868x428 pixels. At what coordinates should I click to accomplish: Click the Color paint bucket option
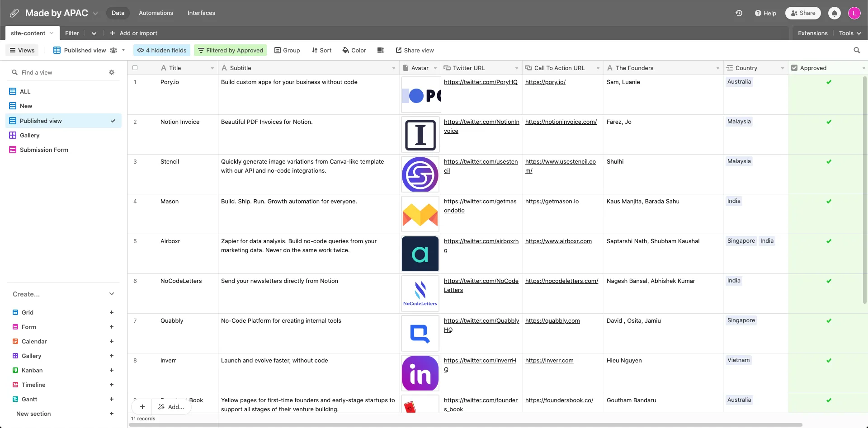click(354, 50)
